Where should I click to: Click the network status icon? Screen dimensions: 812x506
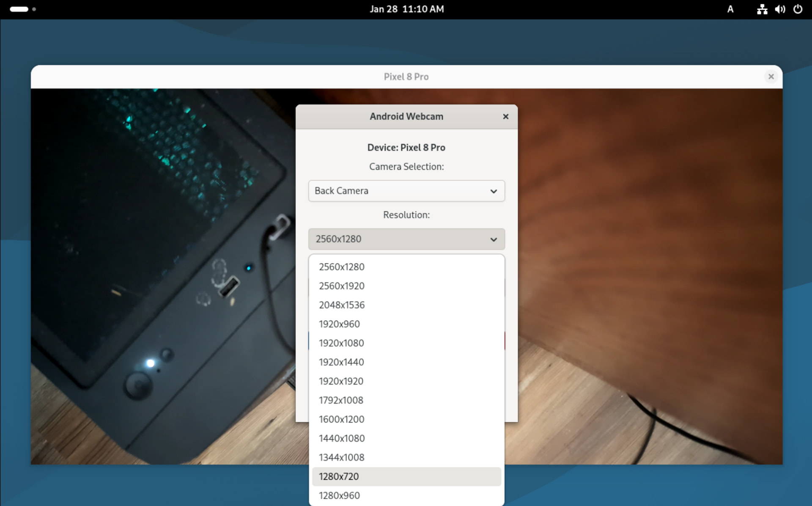(762, 9)
